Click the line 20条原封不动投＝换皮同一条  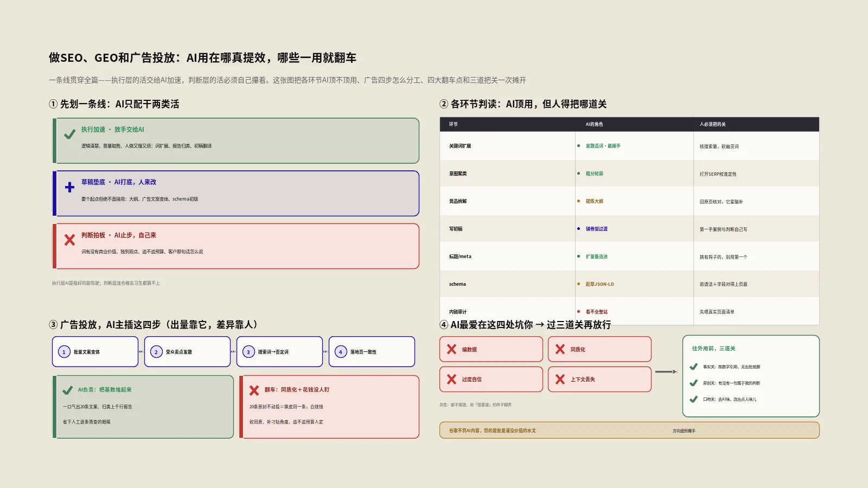click(x=286, y=407)
